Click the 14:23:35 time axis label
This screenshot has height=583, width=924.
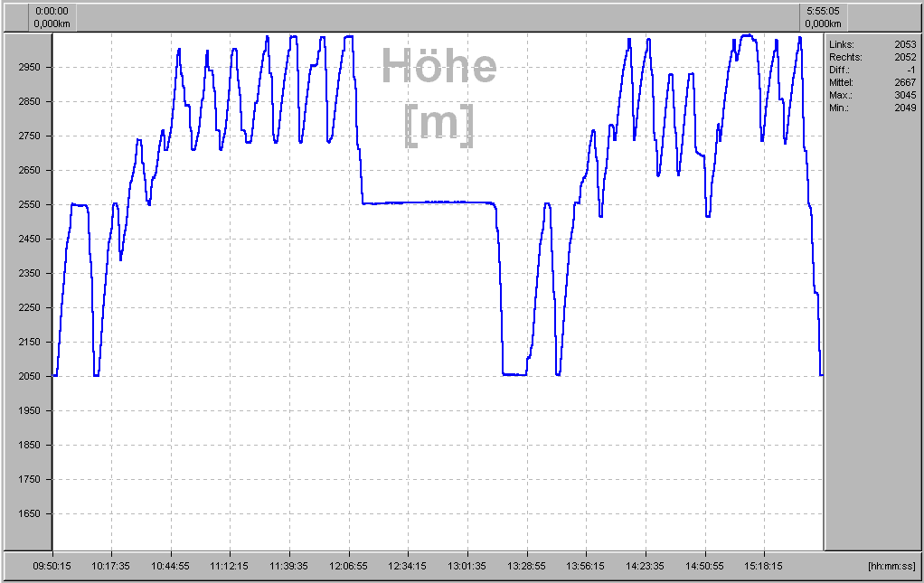point(646,566)
